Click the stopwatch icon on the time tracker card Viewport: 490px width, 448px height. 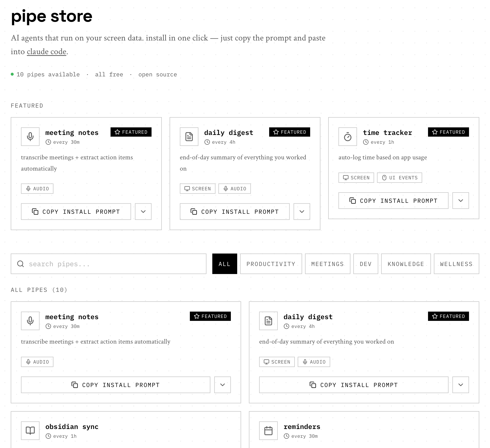(x=348, y=137)
